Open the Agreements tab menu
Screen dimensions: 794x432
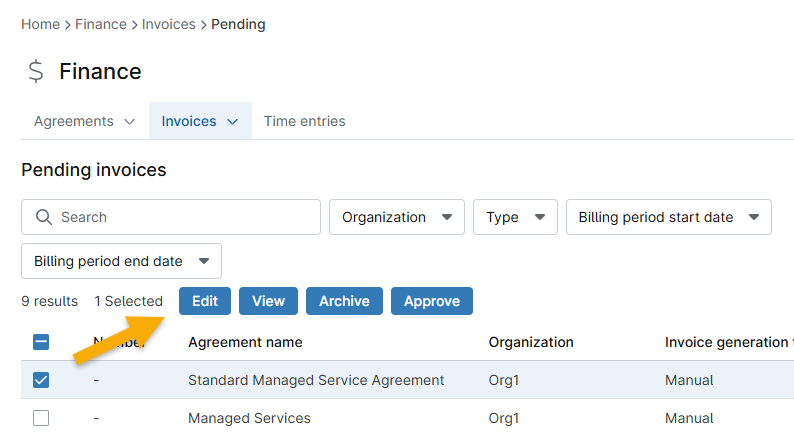point(84,121)
